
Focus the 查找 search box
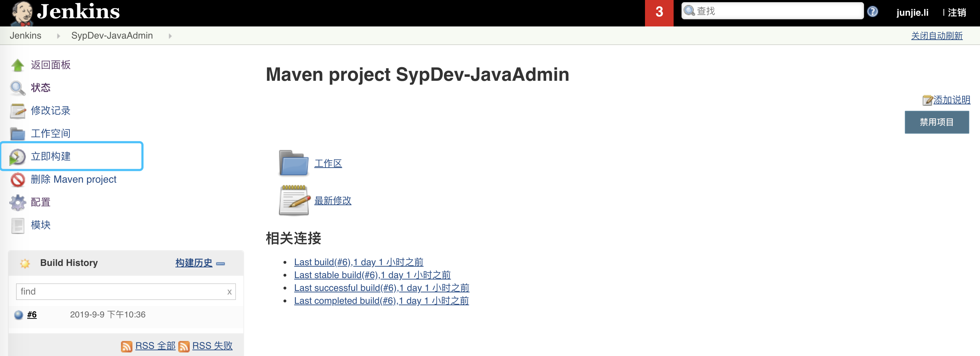[772, 11]
